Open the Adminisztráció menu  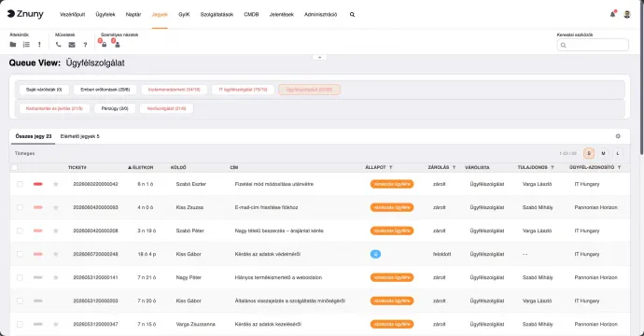click(321, 14)
